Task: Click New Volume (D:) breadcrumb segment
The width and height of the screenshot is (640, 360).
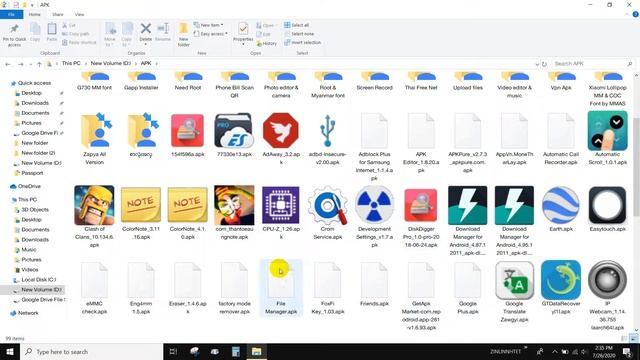Action: tap(111, 63)
